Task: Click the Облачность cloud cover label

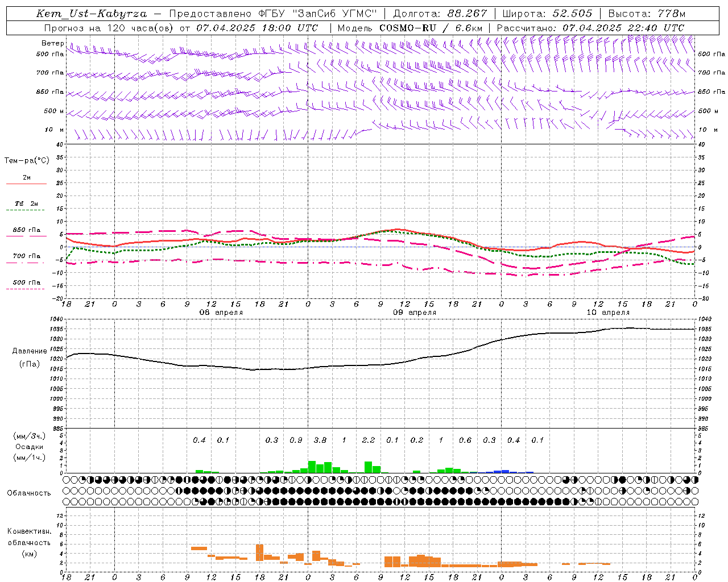Action: (29, 493)
